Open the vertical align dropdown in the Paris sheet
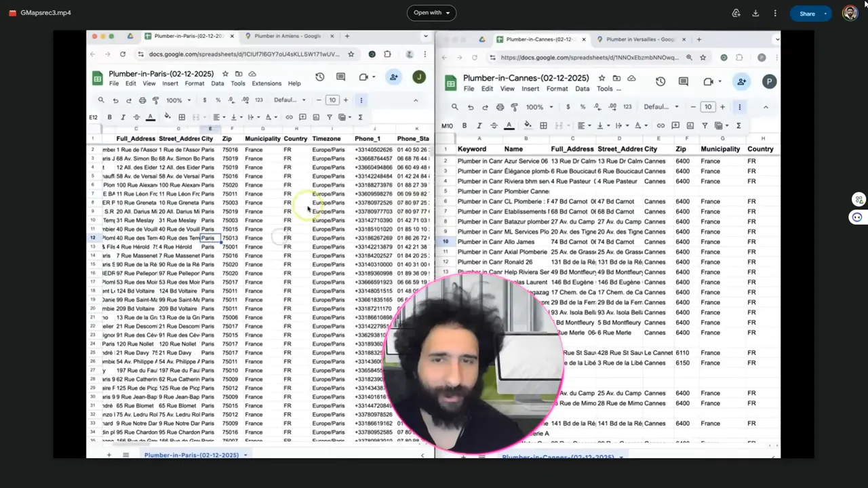868x488 pixels. click(x=235, y=117)
